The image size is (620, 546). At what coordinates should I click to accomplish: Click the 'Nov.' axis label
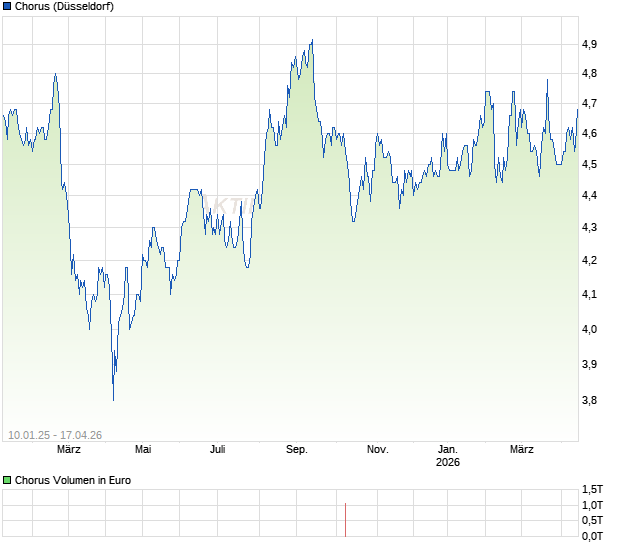(x=378, y=449)
